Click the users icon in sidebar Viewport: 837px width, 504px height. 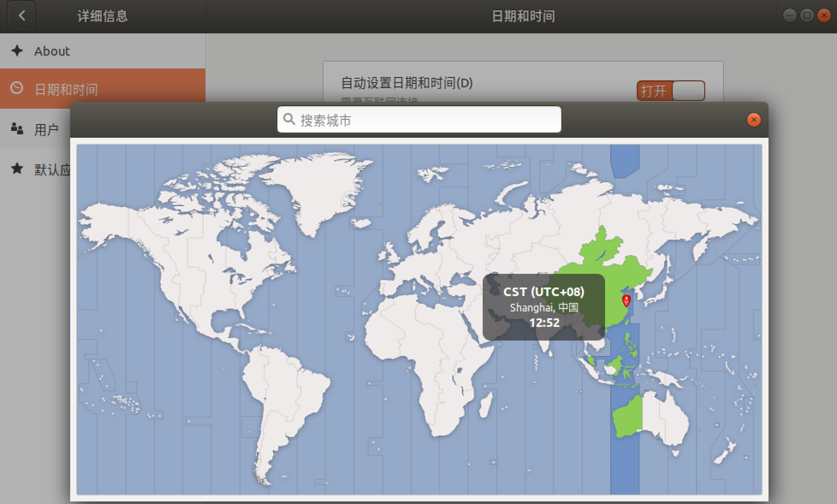point(17,128)
